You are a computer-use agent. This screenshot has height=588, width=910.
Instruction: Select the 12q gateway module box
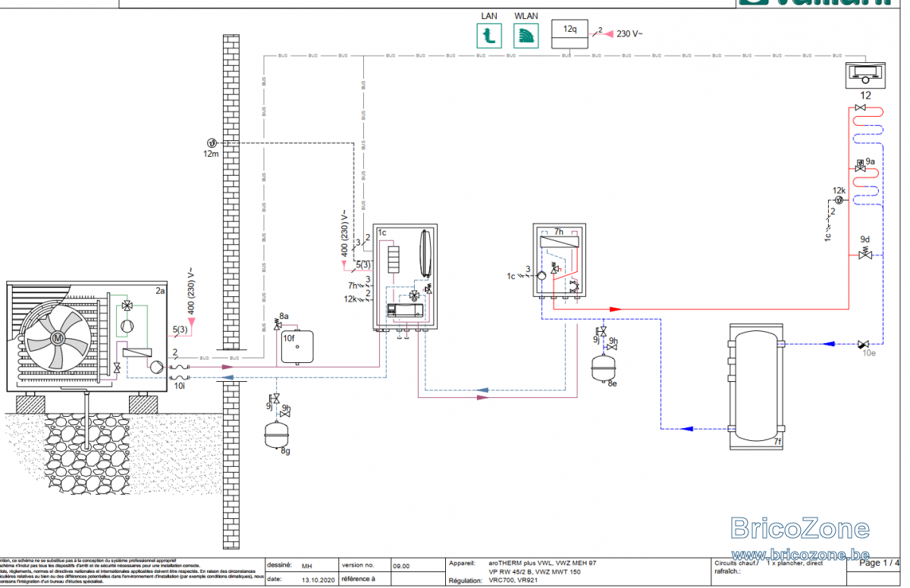pyautogui.click(x=570, y=35)
